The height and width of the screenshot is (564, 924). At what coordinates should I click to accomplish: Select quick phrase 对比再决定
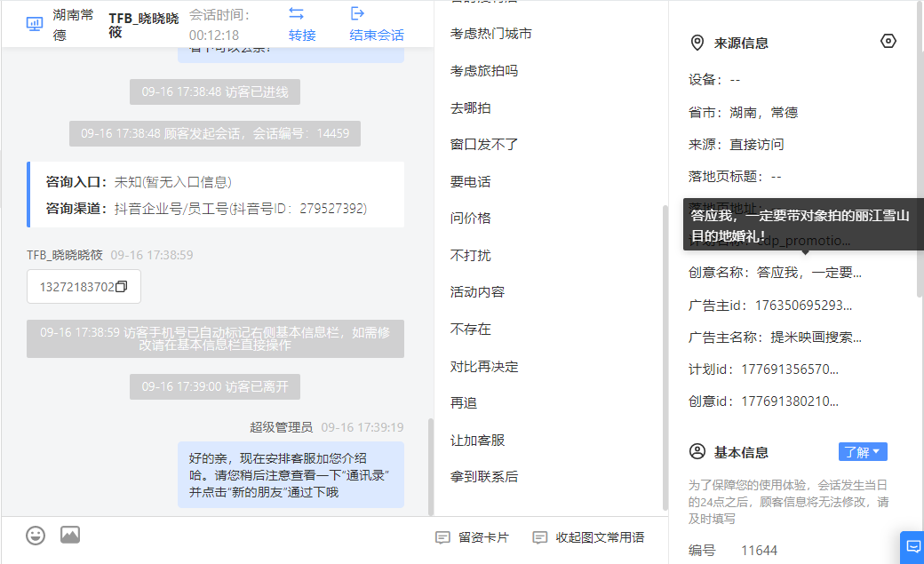484,367
